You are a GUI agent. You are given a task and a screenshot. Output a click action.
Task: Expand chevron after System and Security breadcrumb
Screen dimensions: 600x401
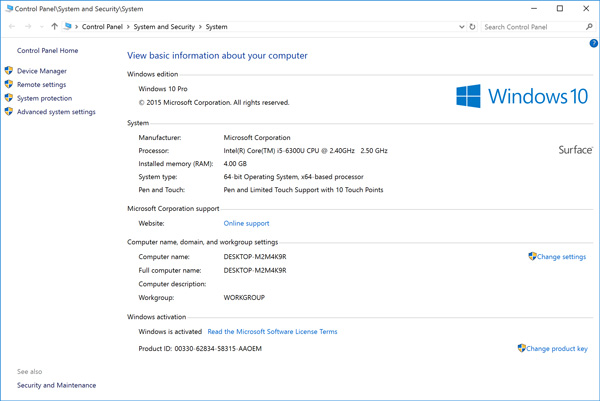tap(200, 27)
